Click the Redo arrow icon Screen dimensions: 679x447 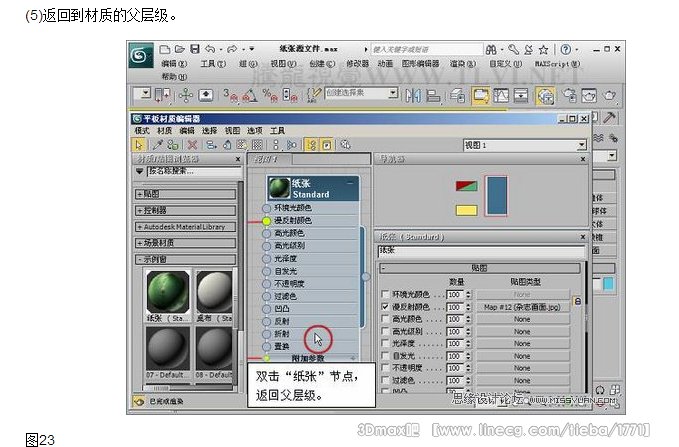[232, 49]
